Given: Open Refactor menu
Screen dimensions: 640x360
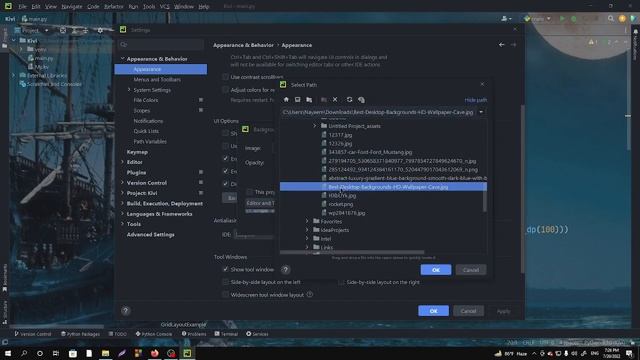Looking at the screenshot, I should pyautogui.click(x=113, y=7).
